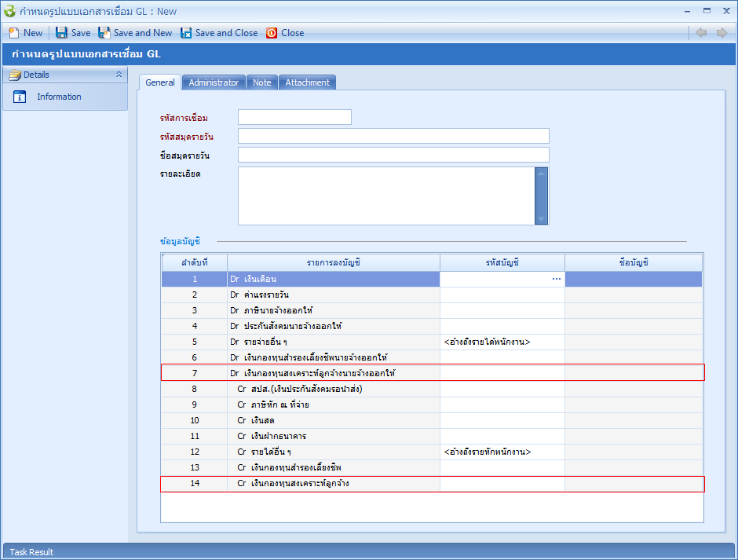Click the รหัสสมุดรายวัน input field
The image size is (738, 560).
(x=393, y=136)
